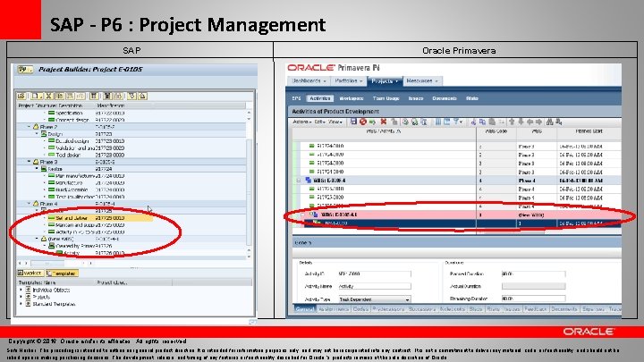Click the Remaining Duration input field
This screenshot has height=362, width=644.
[533, 299]
